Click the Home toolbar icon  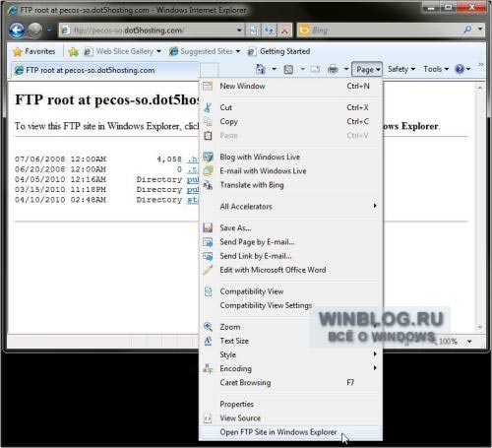(x=261, y=69)
